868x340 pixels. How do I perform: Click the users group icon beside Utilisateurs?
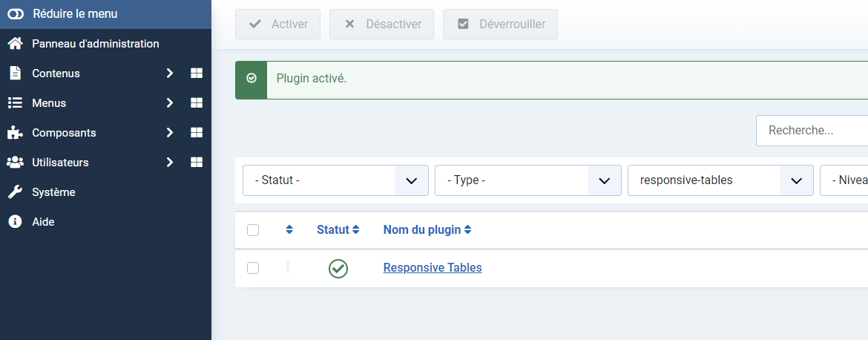[x=15, y=163]
